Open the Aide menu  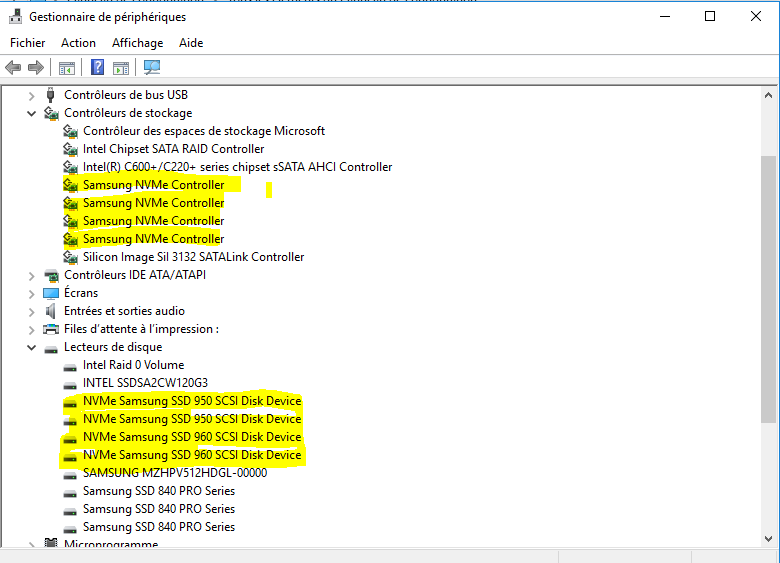click(191, 43)
